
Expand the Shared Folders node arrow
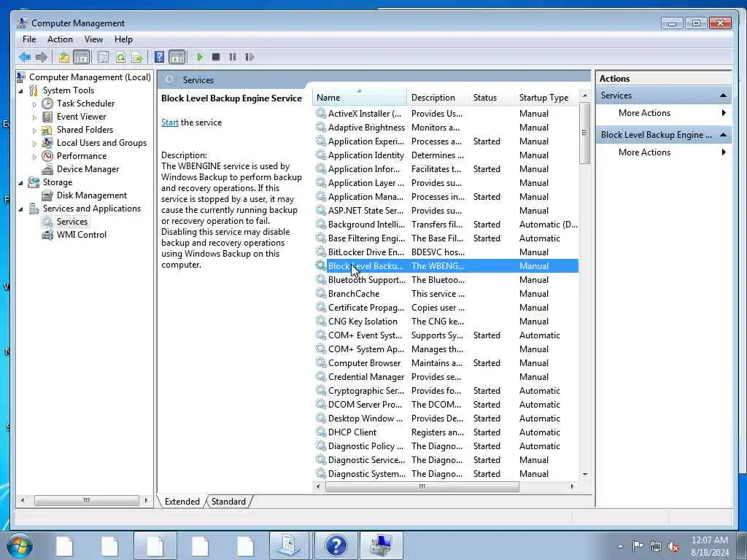[x=34, y=130]
